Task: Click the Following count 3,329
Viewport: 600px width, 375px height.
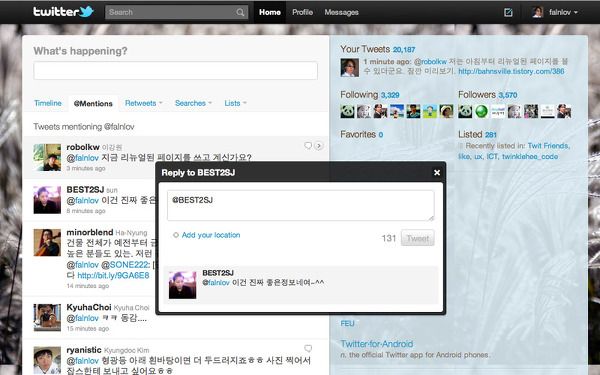Action: (390, 95)
